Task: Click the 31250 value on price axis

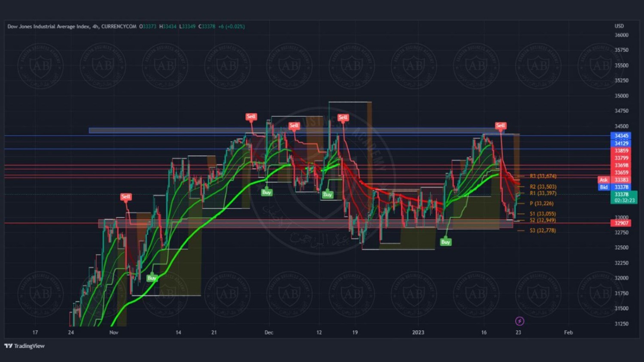Action: (x=621, y=324)
